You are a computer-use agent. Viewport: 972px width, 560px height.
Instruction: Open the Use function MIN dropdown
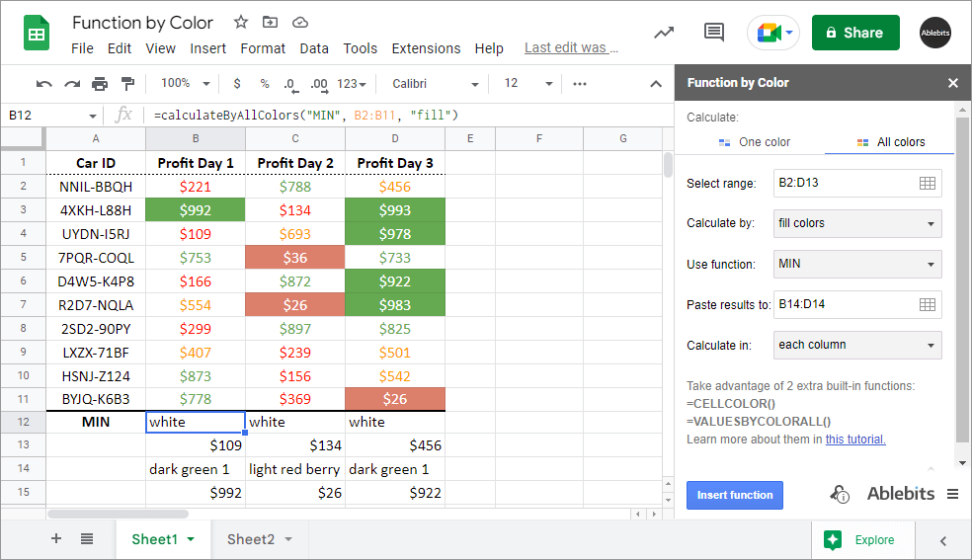856,265
